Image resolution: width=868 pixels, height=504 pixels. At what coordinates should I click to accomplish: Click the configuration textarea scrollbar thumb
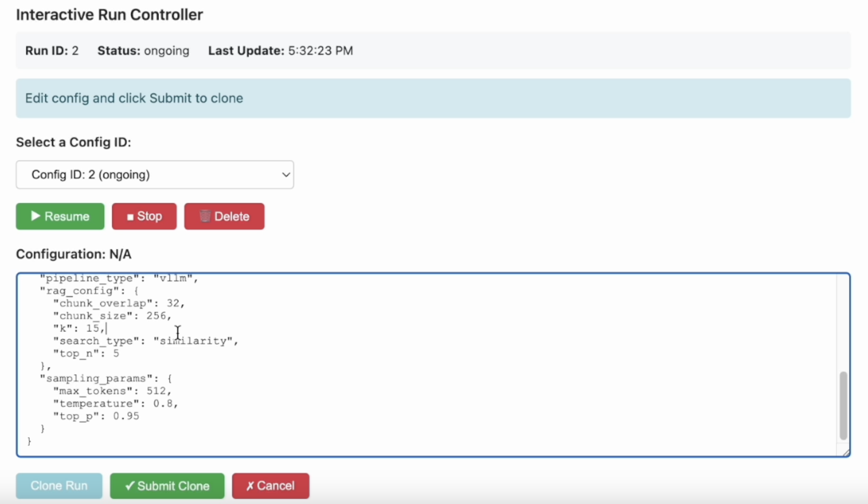(x=843, y=406)
